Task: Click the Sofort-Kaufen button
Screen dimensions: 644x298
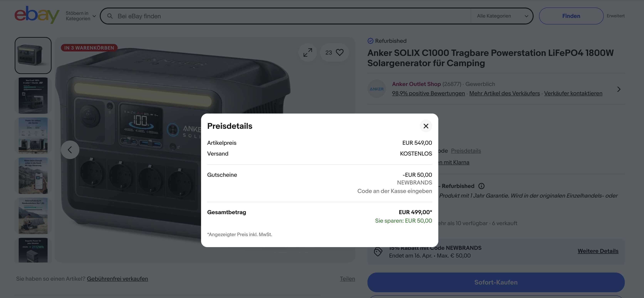Action: 496,282
